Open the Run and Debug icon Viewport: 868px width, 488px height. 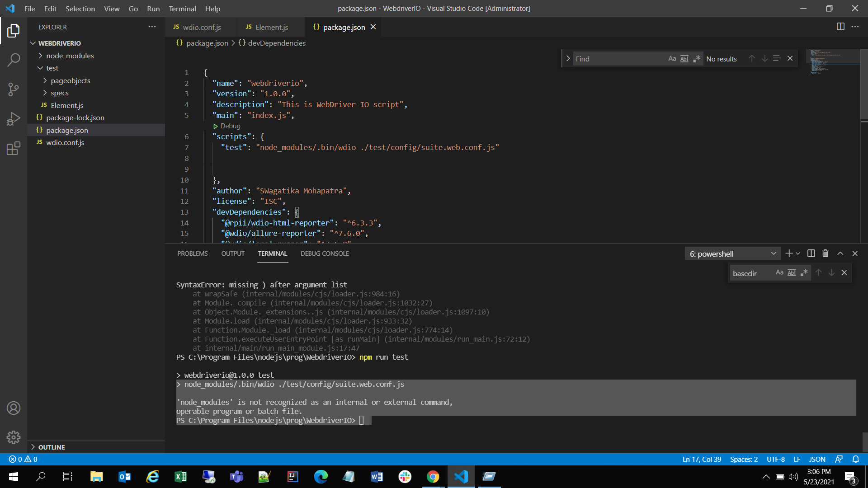[14, 119]
